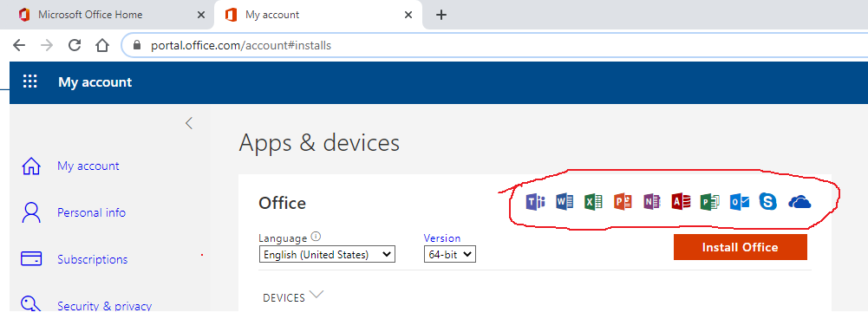Click the browser forward arrow

[x=47, y=45]
